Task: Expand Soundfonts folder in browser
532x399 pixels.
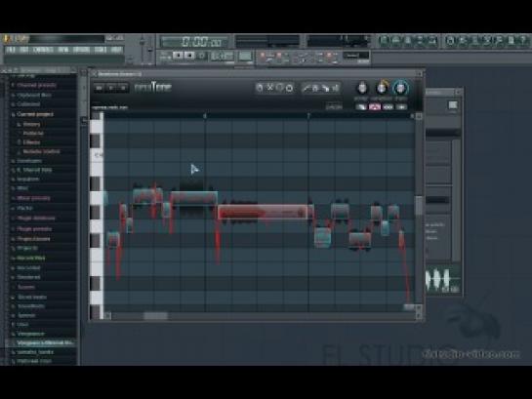Action: click(x=31, y=305)
